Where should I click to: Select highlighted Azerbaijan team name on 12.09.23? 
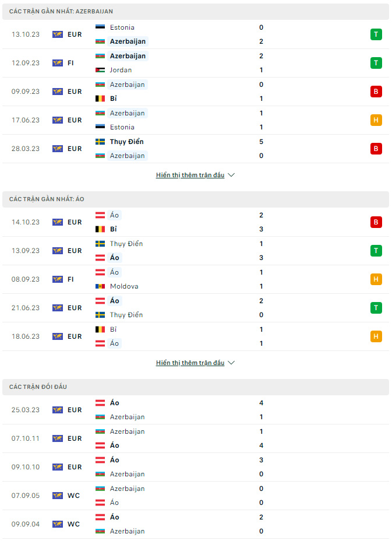point(128,56)
